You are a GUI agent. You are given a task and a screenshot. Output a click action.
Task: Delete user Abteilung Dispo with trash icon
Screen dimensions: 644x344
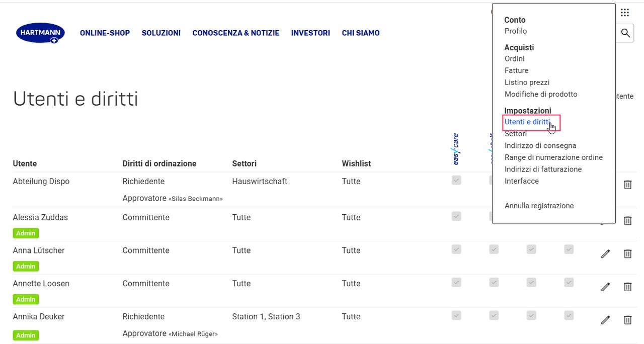(627, 185)
